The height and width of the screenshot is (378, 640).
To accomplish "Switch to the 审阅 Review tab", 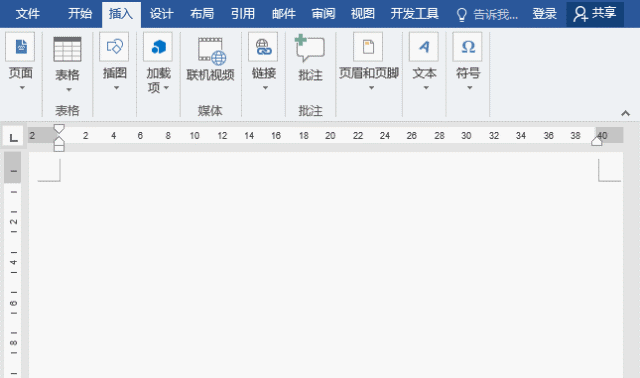I will click(324, 14).
